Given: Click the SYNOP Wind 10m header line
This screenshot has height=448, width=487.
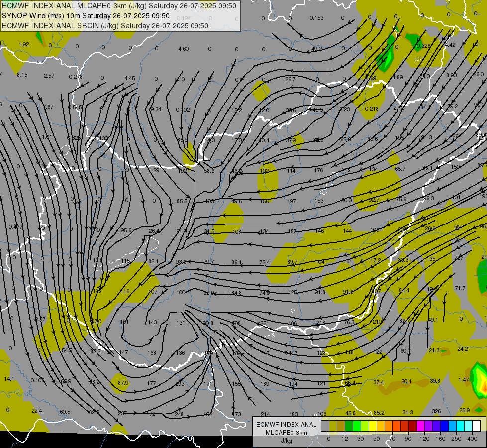Looking at the screenshot, I should [x=86, y=16].
